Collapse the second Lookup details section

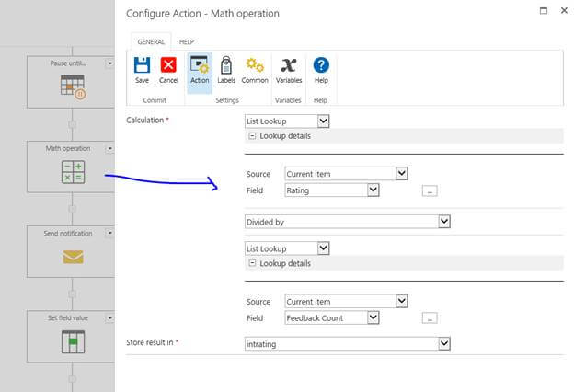tap(252, 263)
